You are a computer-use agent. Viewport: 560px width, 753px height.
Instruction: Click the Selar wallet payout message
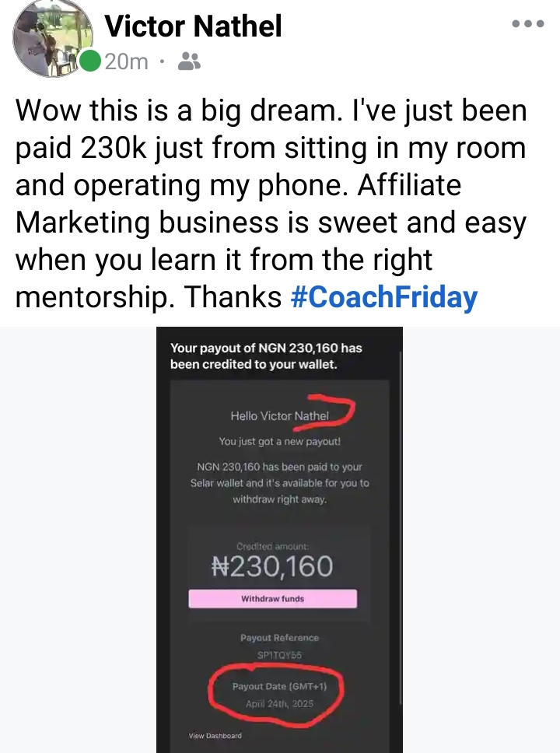[279, 483]
